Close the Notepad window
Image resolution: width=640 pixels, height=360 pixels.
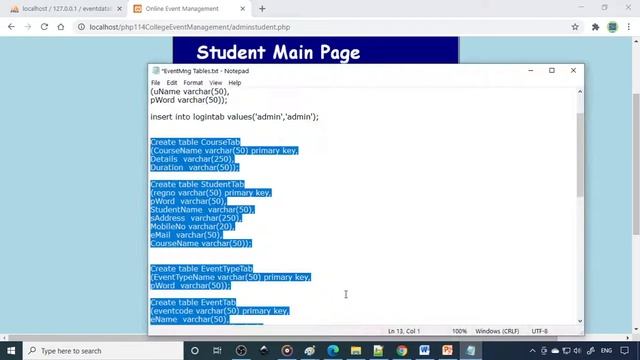click(x=573, y=70)
